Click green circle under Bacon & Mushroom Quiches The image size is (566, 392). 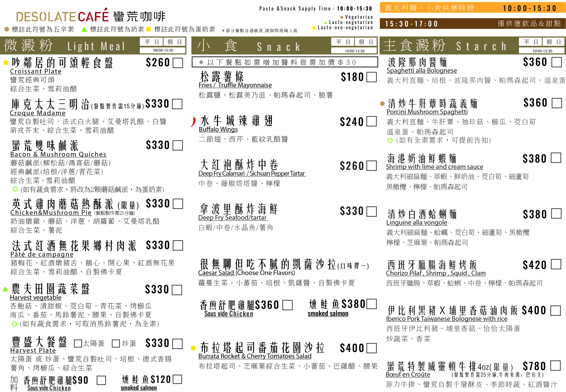click(x=15, y=189)
